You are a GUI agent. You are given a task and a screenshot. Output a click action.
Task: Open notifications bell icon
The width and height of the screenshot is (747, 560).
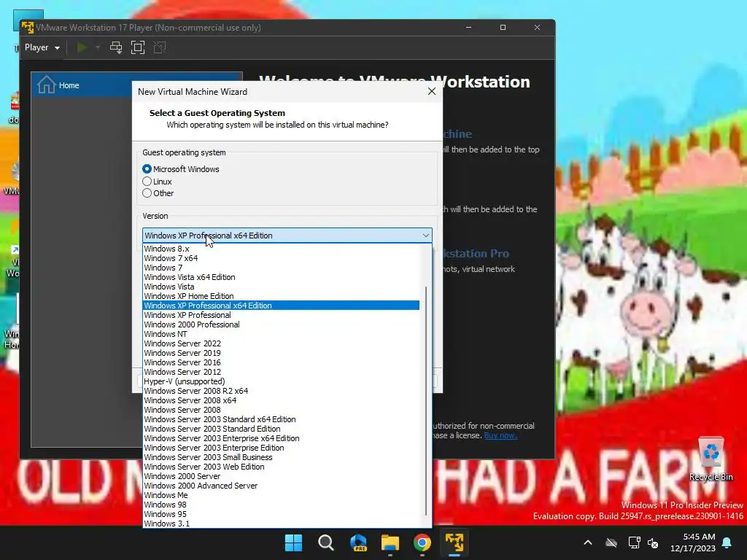[x=727, y=542]
